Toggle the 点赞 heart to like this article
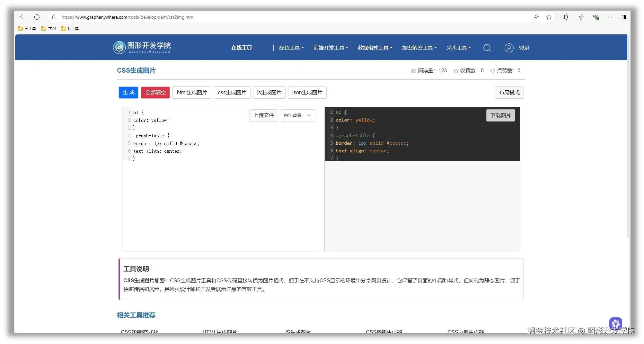The image size is (644, 344). point(492,71)
